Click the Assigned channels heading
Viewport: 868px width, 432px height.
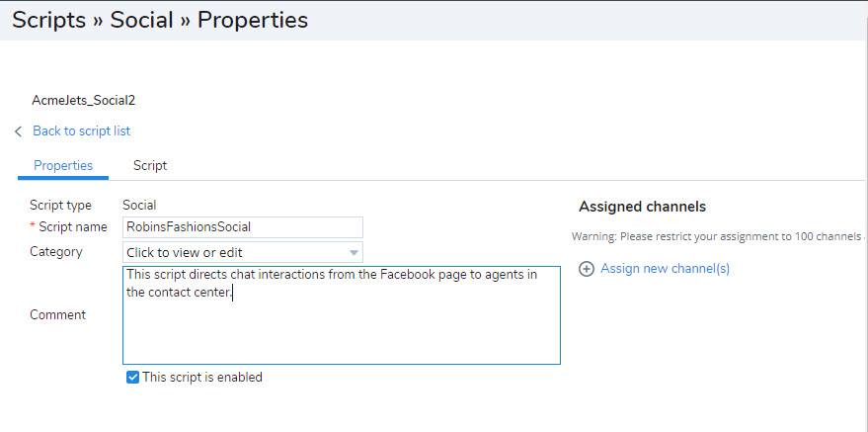(642, 207)
